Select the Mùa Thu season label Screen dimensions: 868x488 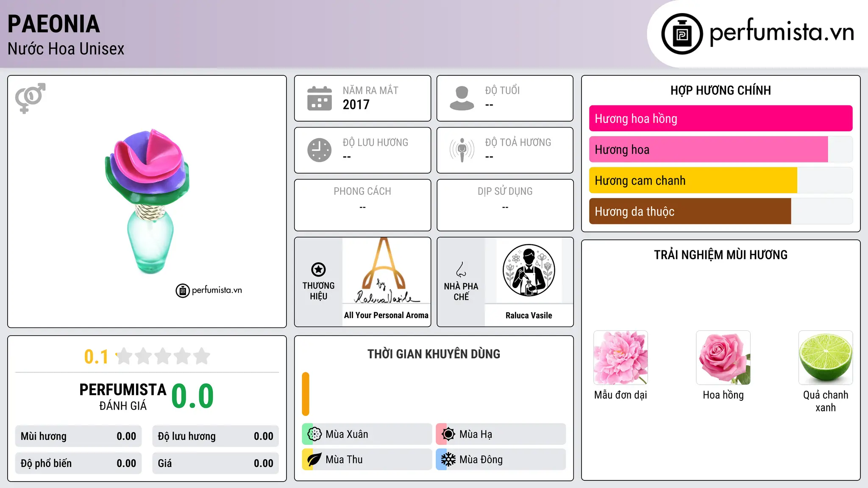click(344, 460)
